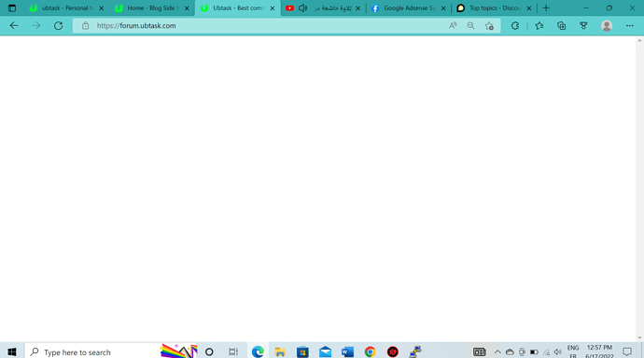Viewport: 644px width, 358px height.
Task: Open the zoom control in address bar
Action: coord(470,25)
